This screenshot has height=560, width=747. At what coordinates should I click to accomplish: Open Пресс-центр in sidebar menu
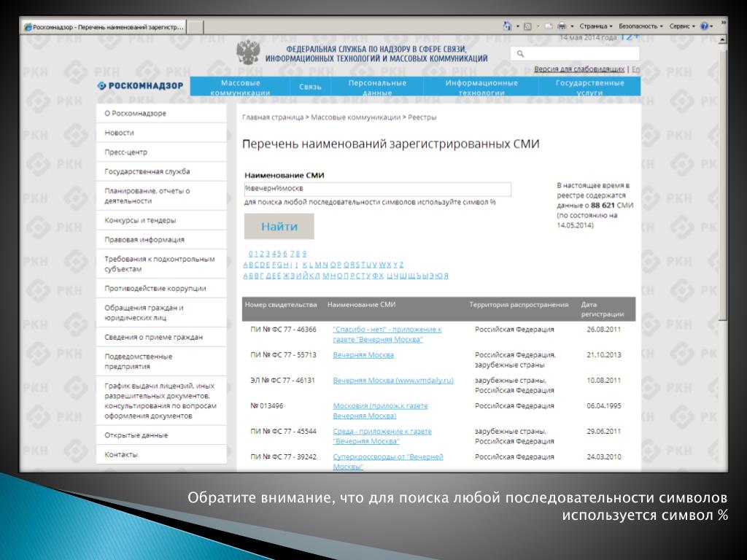click(x=161, y=152)
